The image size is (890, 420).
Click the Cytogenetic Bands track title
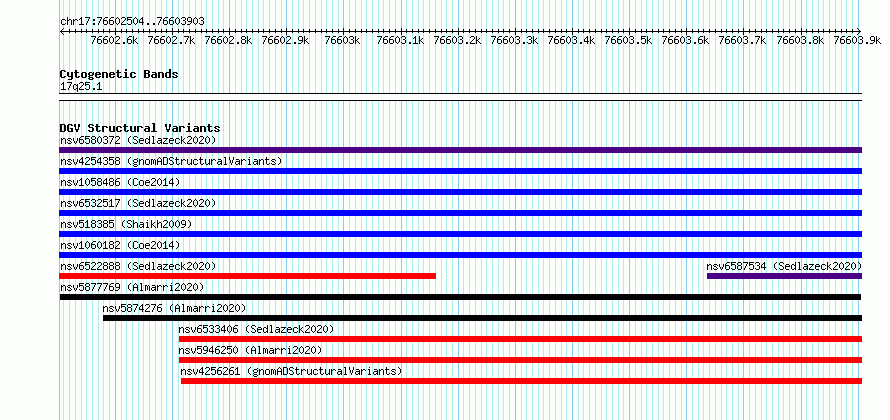(x=119, y=74)
